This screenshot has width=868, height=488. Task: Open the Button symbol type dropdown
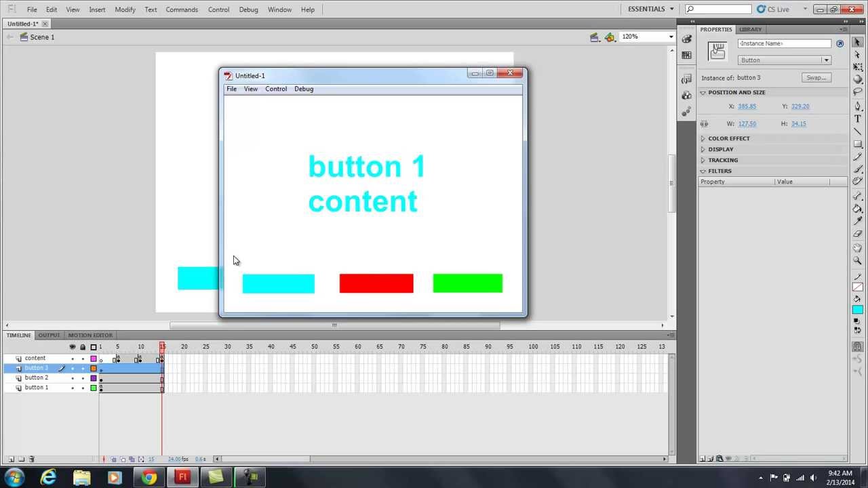[x=784, y=60]
